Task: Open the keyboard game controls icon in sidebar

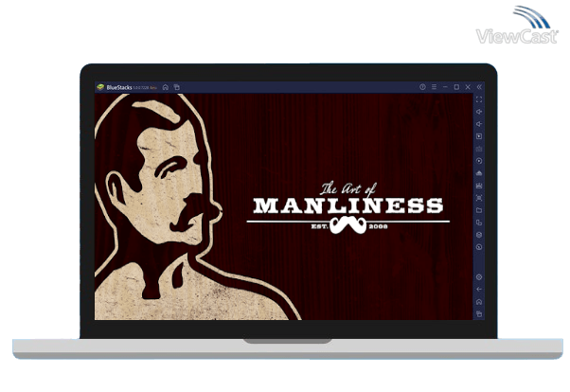Action: click(479, 149)
